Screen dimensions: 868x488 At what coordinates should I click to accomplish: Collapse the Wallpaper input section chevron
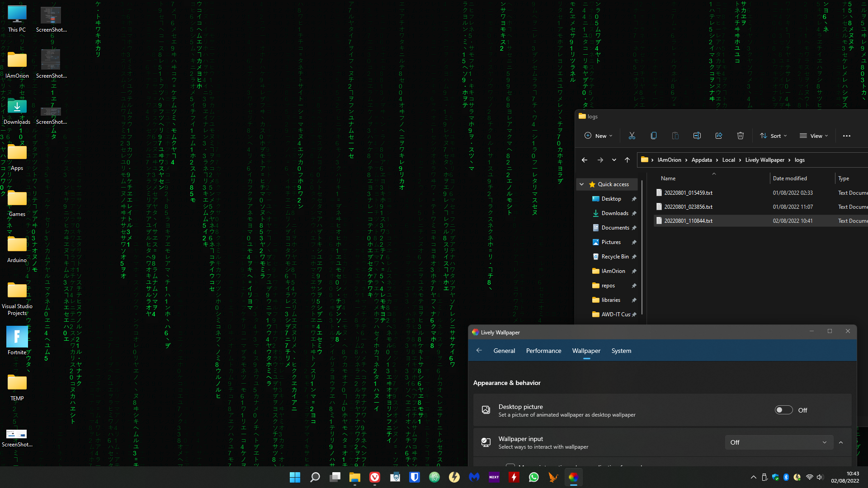pyautogui.click(x=841, y=442)
